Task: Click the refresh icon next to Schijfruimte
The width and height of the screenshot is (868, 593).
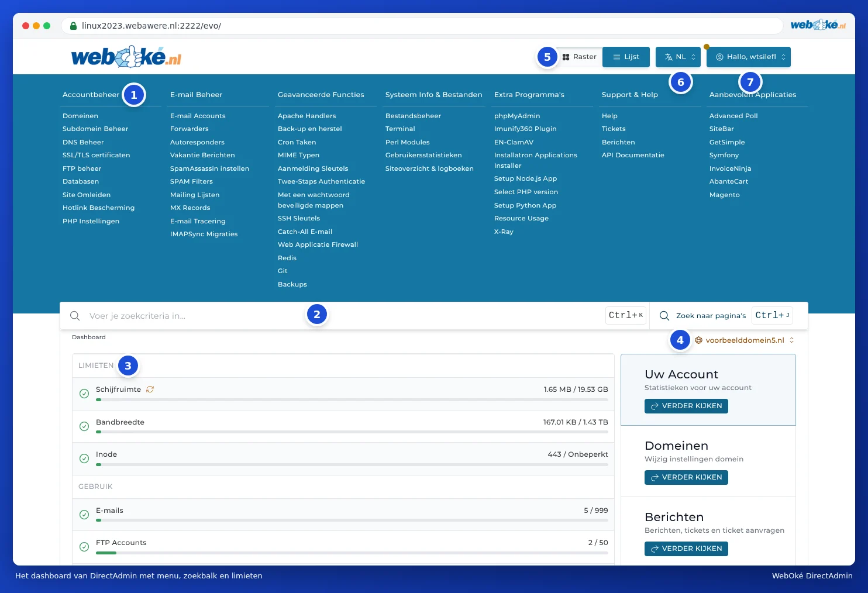Action: pos(150,389)
